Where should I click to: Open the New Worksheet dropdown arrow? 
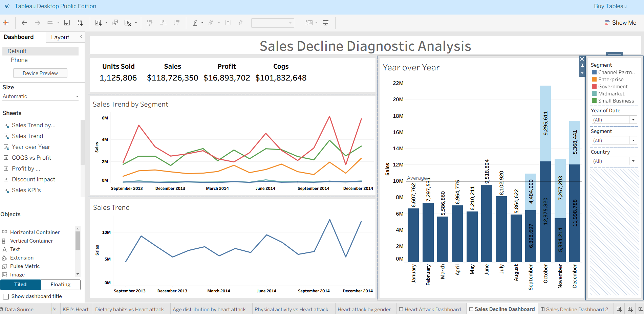[x=106, y=23]
